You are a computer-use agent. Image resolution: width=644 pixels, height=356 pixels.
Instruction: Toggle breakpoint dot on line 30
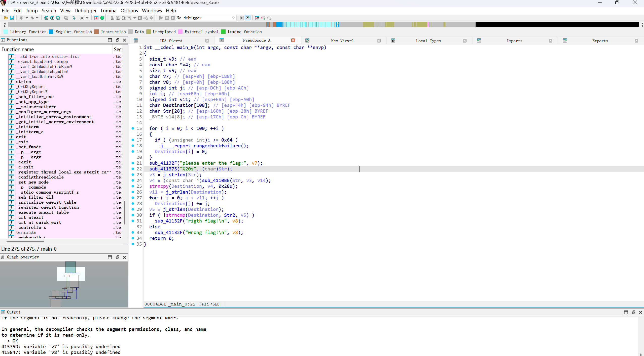[x=133, y=215]
